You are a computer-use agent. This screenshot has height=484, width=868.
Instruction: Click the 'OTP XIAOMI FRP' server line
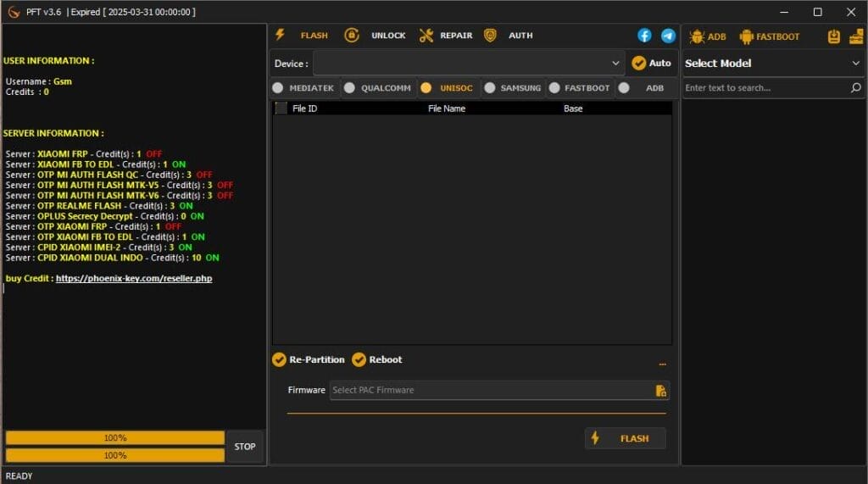93,226
